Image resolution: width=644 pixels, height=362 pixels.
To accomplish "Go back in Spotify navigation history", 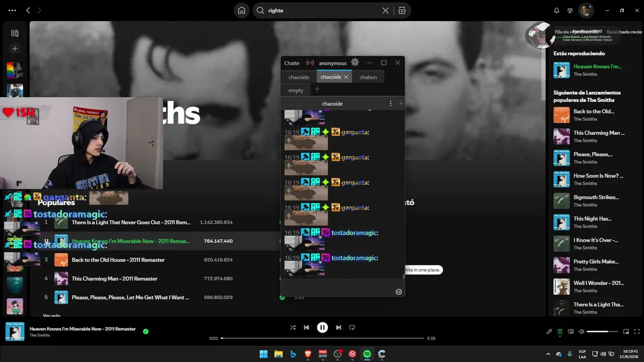I will click(x=28, y=10).
